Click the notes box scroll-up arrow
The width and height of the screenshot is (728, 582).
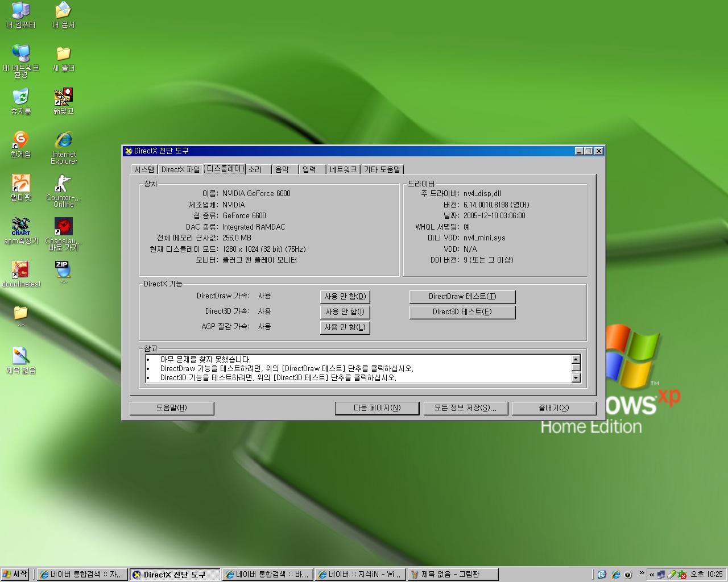point(576,359)
